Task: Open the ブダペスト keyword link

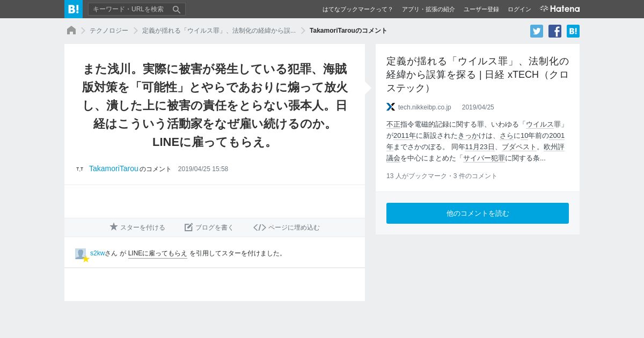Action: 519,147
